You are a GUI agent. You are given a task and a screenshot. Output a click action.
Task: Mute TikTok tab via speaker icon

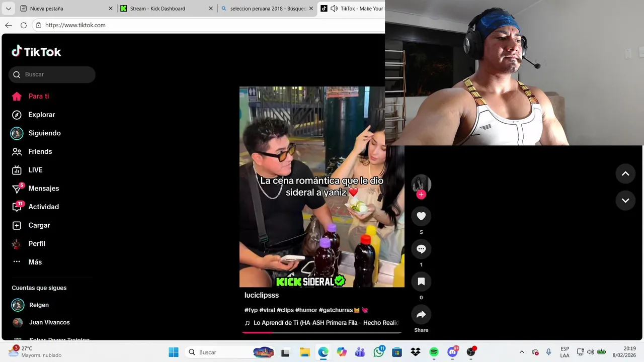coord(334,9)
